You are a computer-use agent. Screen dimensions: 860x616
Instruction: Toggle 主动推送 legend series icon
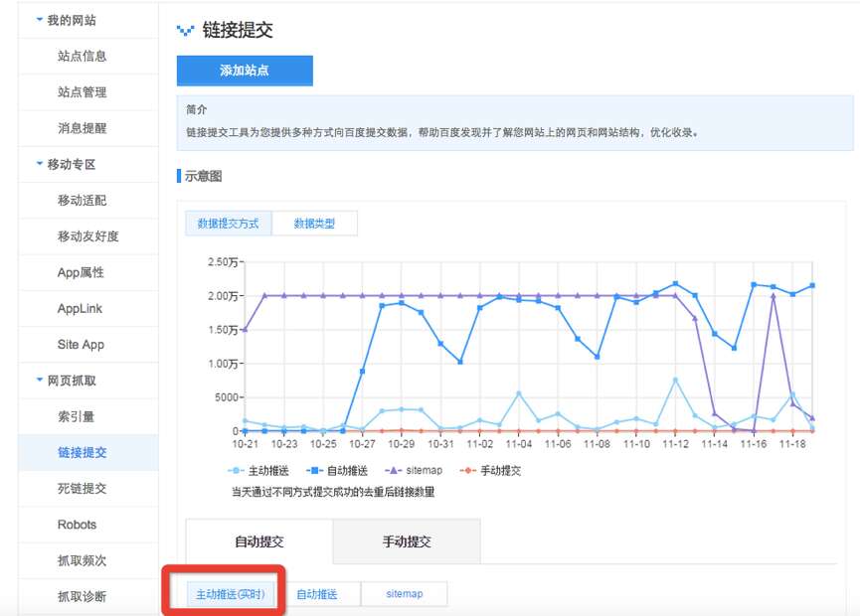tap(237, 471)
